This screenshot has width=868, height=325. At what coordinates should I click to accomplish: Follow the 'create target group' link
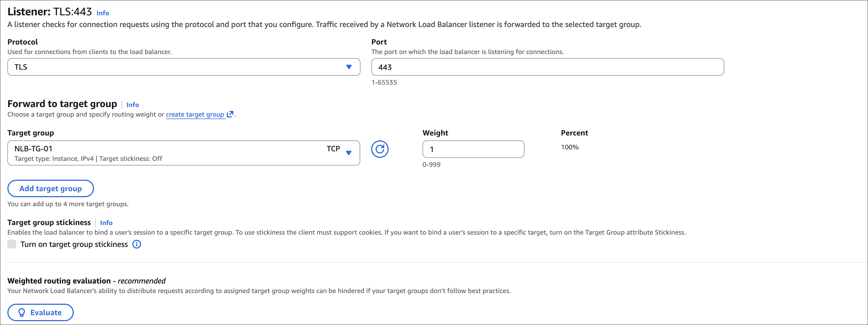click(195, 114)
